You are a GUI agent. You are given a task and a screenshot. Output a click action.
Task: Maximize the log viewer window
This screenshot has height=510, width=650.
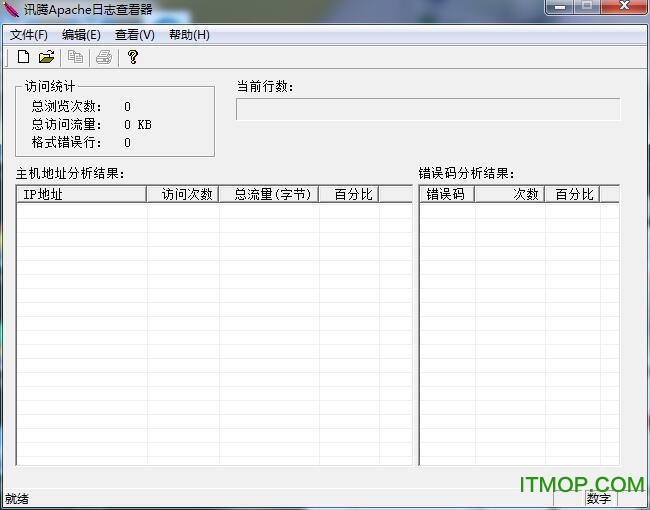(x=587, y=7)
